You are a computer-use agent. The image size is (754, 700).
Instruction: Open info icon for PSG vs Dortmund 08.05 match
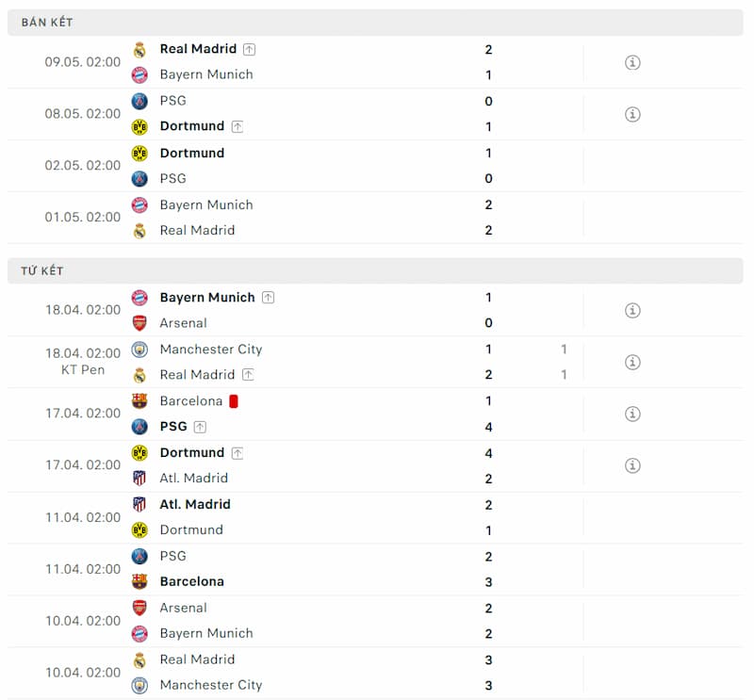632,114
